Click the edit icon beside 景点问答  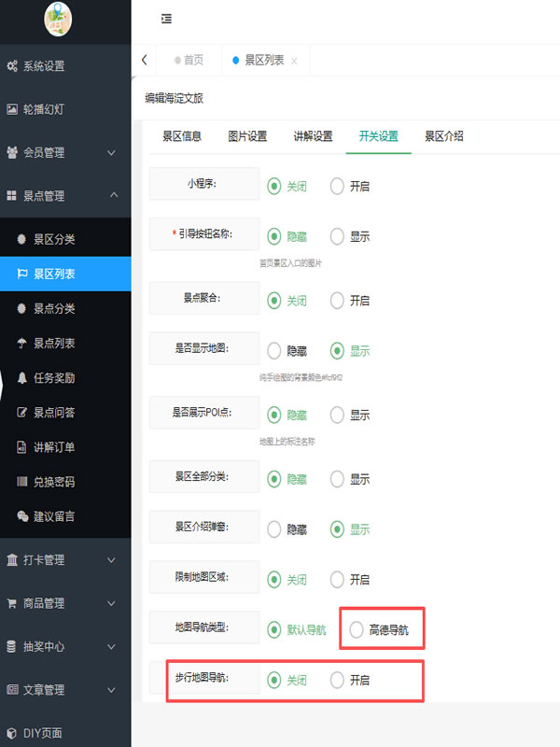pos(21,413)
